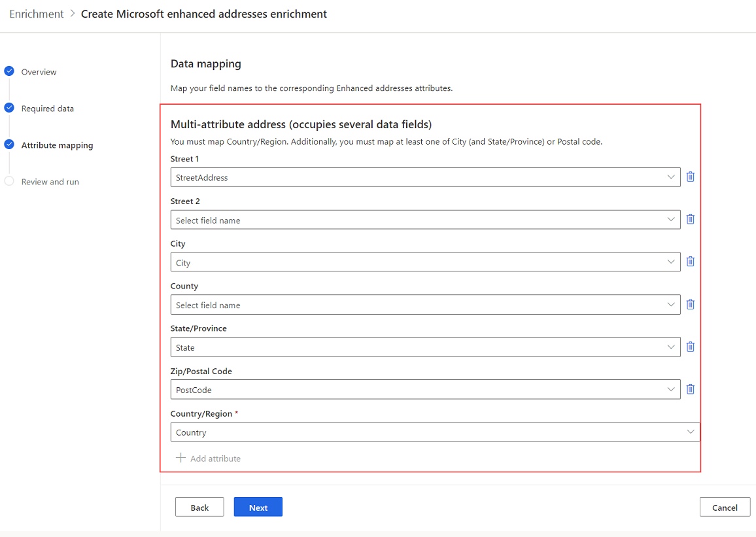Expand the Country/Region field dropdown
The width and height of the screenshot is (756, 537).
tap(690, 432)
